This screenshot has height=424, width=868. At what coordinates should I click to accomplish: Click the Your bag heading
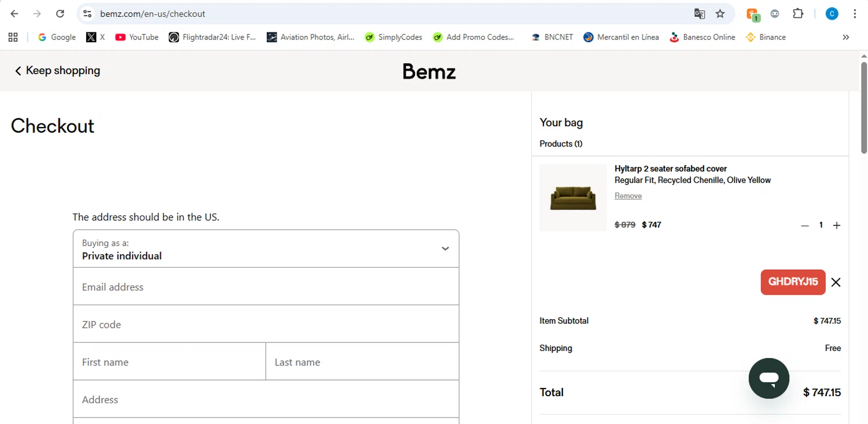point(561,122)
